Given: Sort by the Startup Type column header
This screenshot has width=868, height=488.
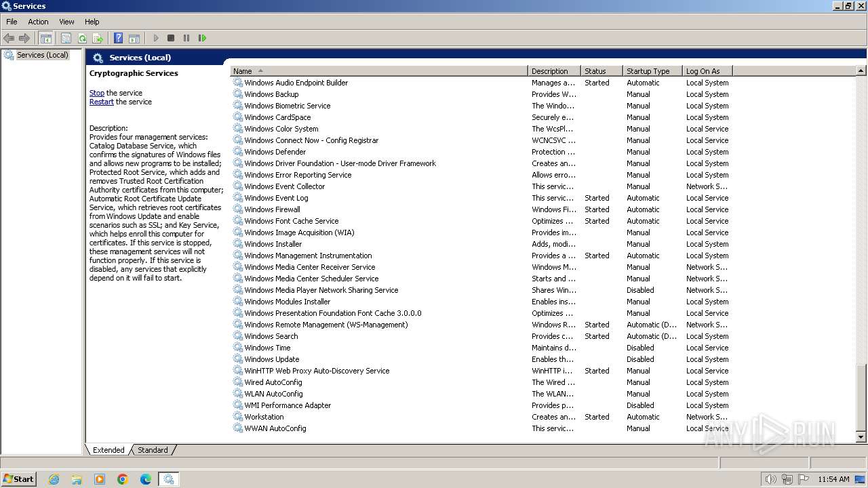Looking at the screenshot, I should pos(653,71).
